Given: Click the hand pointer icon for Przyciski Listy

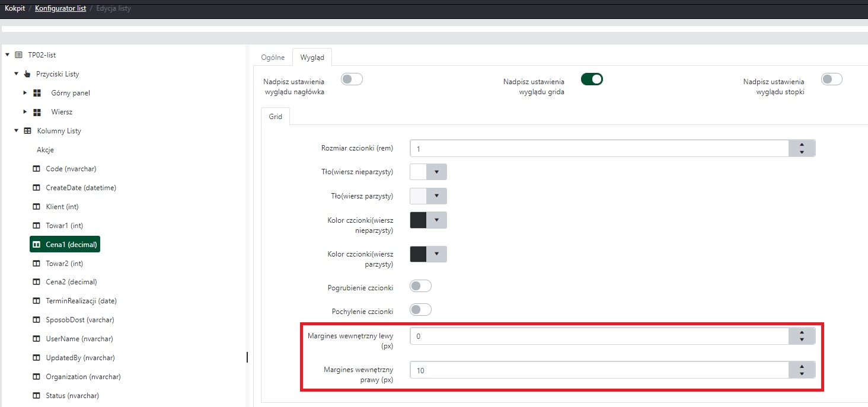Looking at the screenshot, I should [27, 74].
